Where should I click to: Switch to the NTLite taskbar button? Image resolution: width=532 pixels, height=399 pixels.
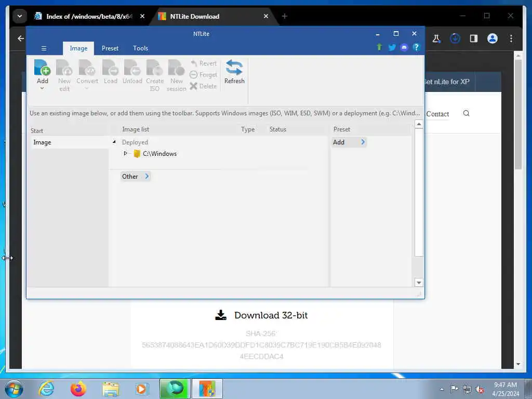(x=207, y=389)
